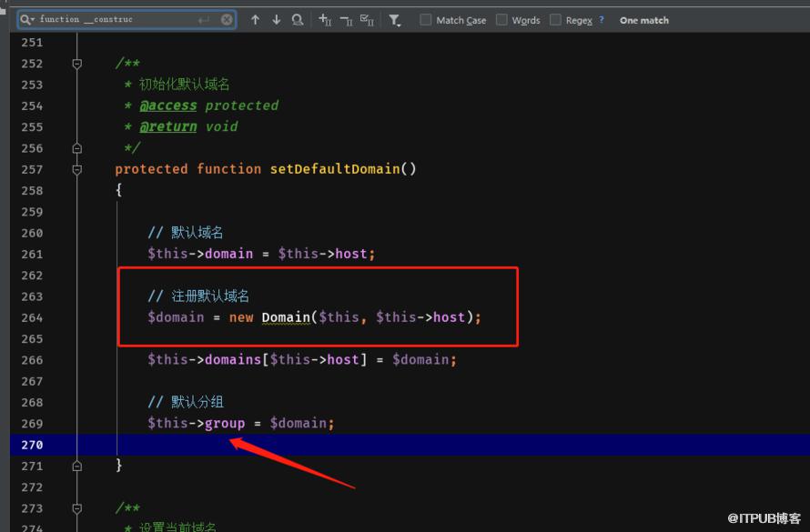Click the @return doc tag
810x532 pixels.
click(167, 127)
